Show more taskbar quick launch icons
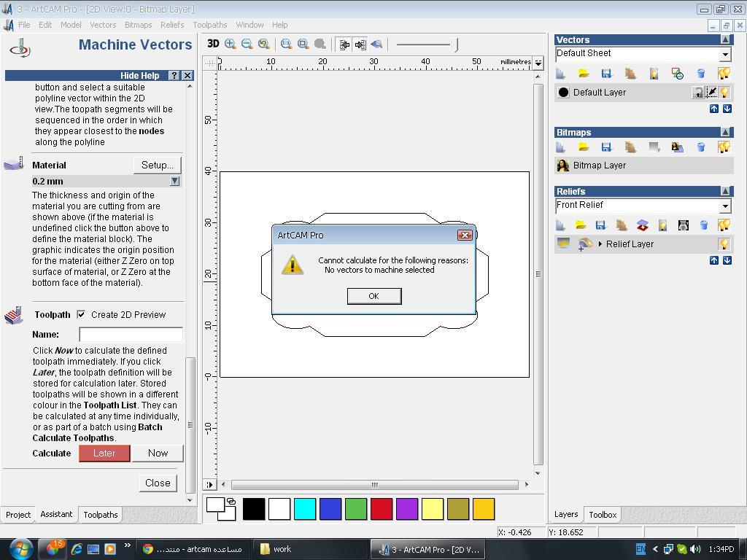The width and height of the screenshot is (747, 560). coord(127,545)
